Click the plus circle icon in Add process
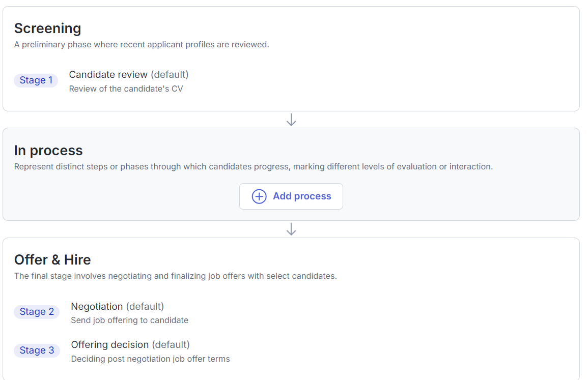 [259, 196]
